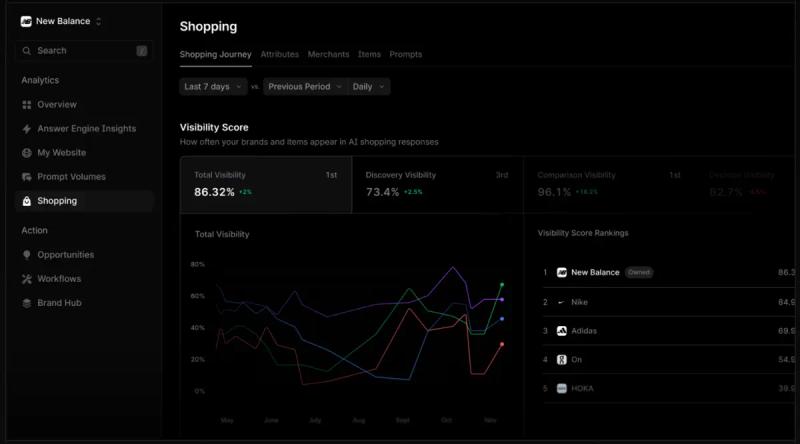Select Shopping in the sidebar
Viewport: 800px width, 444px height.
pyautogui.click(x=84, y=201)
